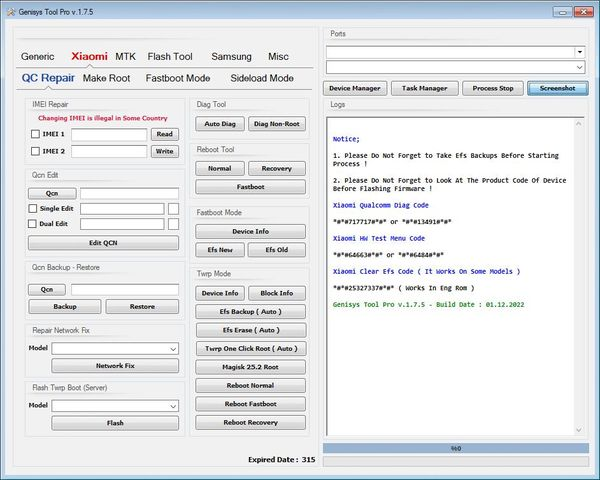Screen dimensions: 600x480
Task: Click the Reboot Recovery button
Action: pyautogui.click(x=250, y=422)
